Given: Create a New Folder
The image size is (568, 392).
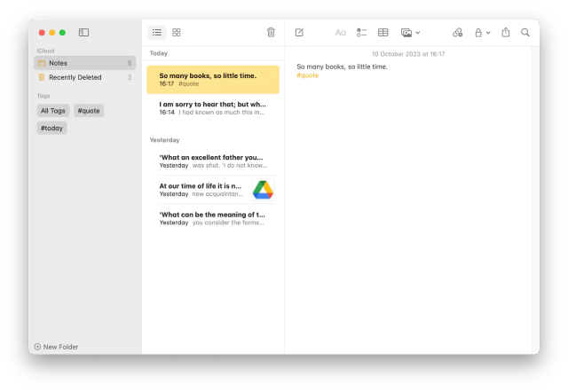Looking at the screenshot, I should tap(56, 347).
